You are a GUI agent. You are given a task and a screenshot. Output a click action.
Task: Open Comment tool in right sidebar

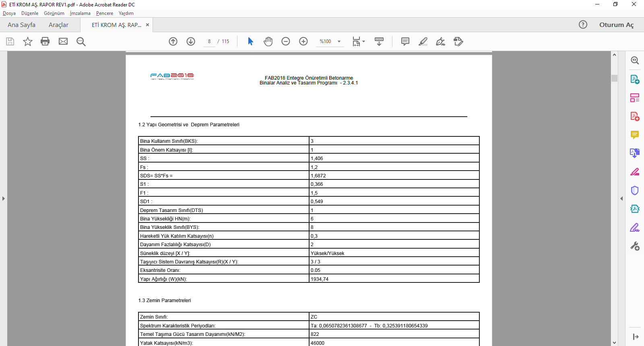635,135
